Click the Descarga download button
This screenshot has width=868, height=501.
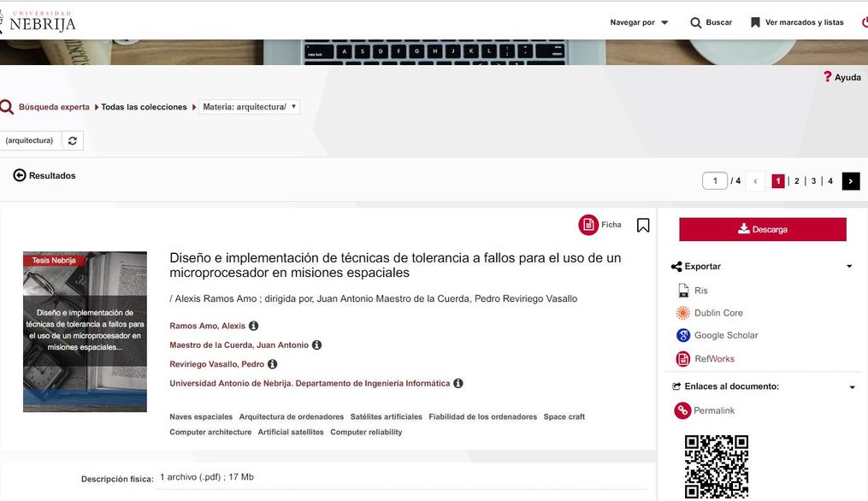coord(762,229)
